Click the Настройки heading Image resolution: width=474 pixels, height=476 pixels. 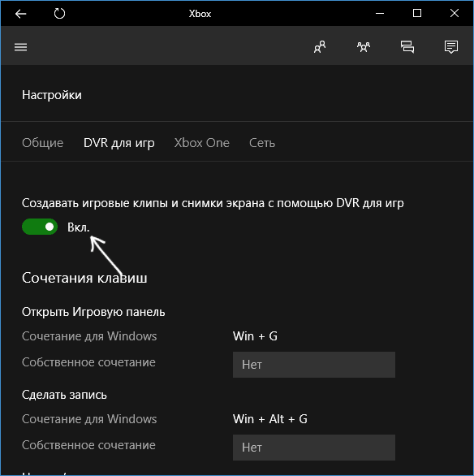[52, 95]
